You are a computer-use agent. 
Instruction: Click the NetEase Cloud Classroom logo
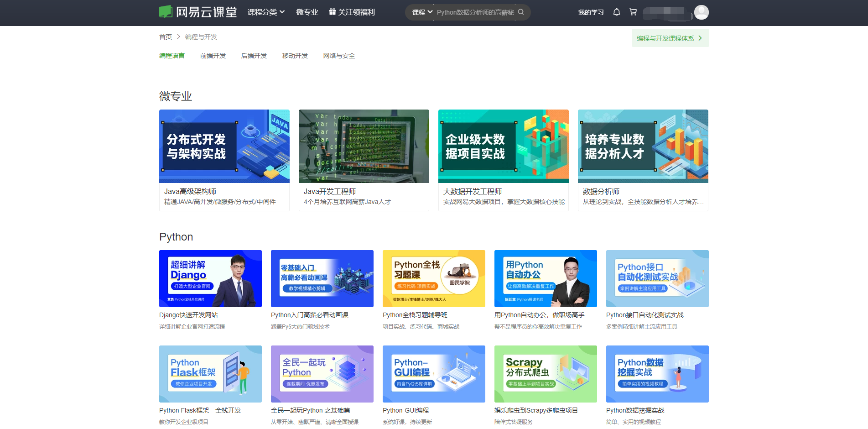pos(198,12)
